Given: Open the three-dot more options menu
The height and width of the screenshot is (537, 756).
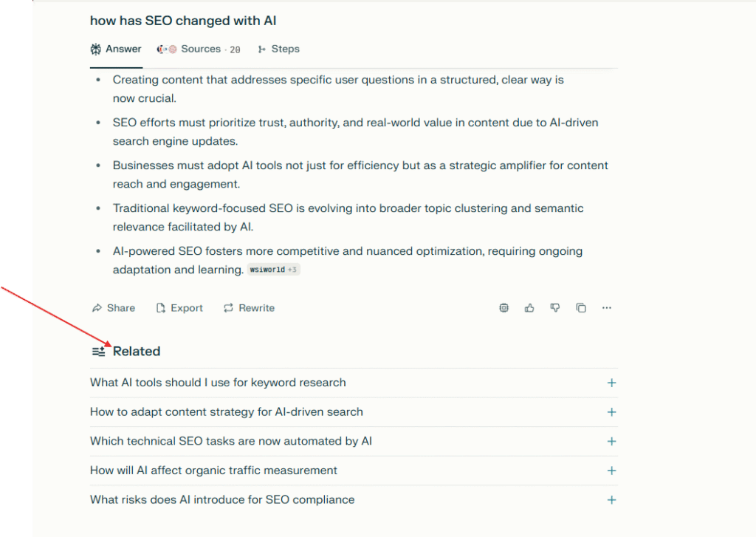Looking at the screenshot, I should (x=607, y=308).
